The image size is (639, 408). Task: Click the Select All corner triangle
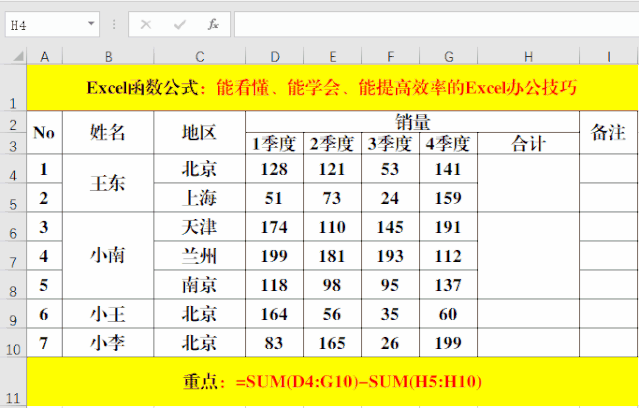[18, 56]
